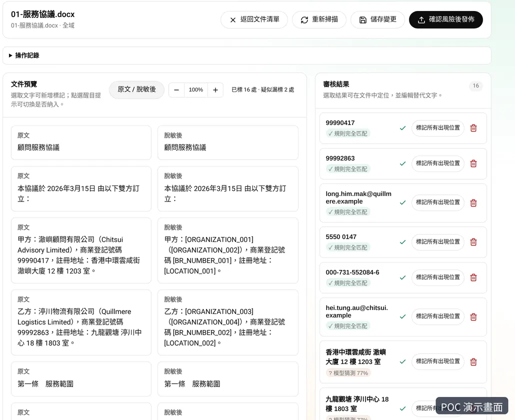This screenshot has height=420, width=515.
Task: Click original 本協議於 2026年3月15日 paragraph
Action: click(x=81, y=188)
